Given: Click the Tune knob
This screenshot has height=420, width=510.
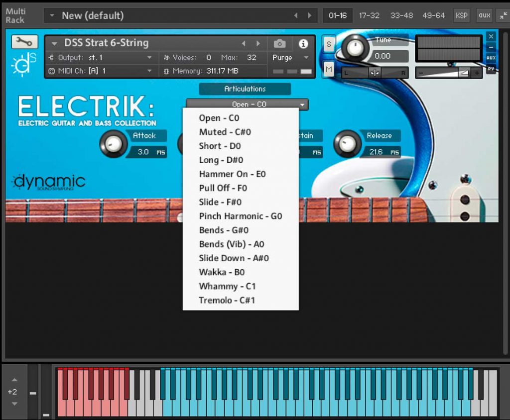Looking at the screenshot, I should (355, 48).
